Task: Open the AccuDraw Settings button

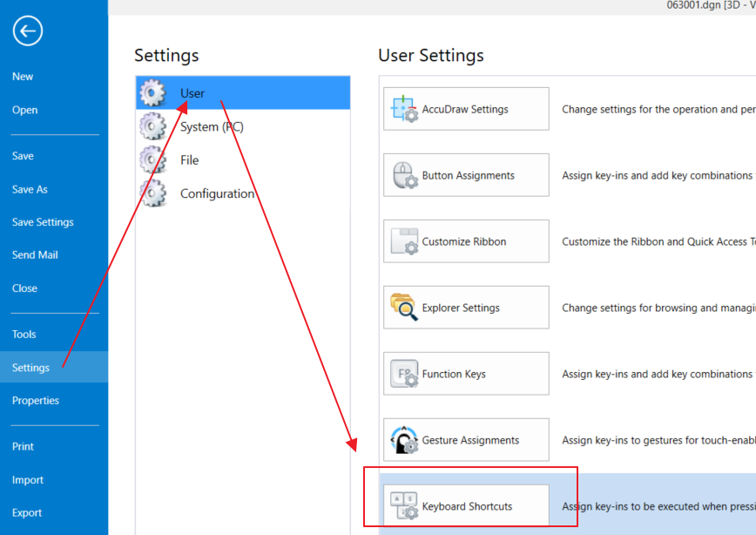Action: [x=466, y=109]
